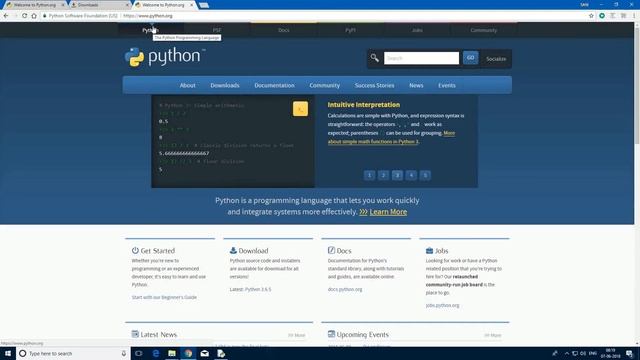Reload the page with the refresh icon
Image resolution: width=640 pixels, height=360 pixels.
(x=24, y=16)
